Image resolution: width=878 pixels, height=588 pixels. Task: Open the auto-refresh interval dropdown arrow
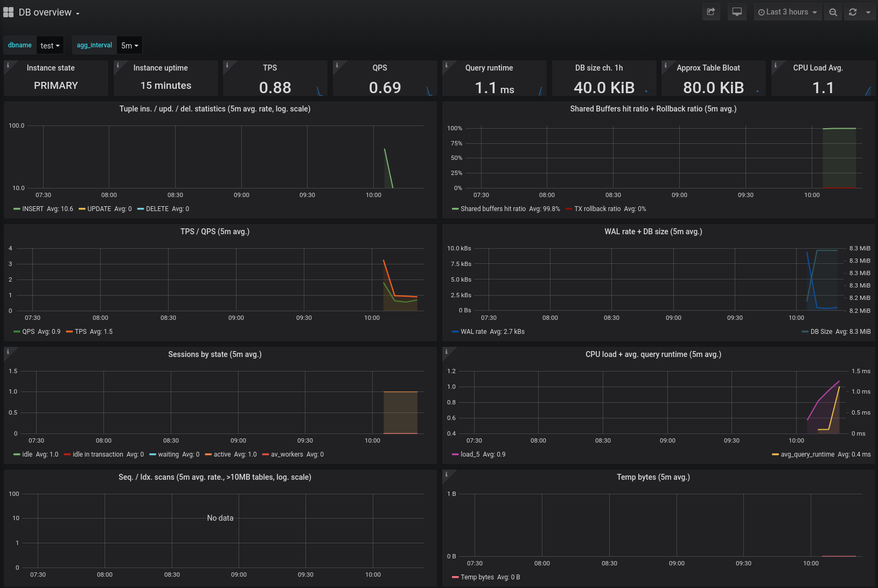868,12
